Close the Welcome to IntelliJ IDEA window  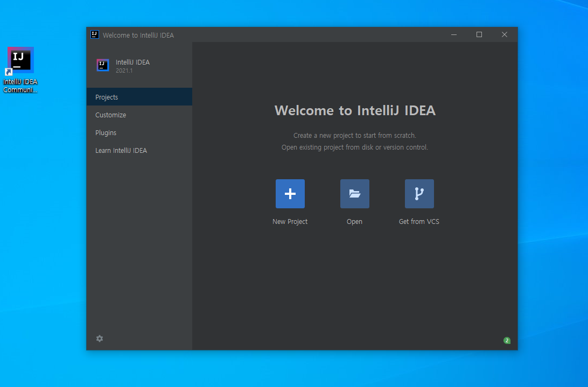pos(505,34)
